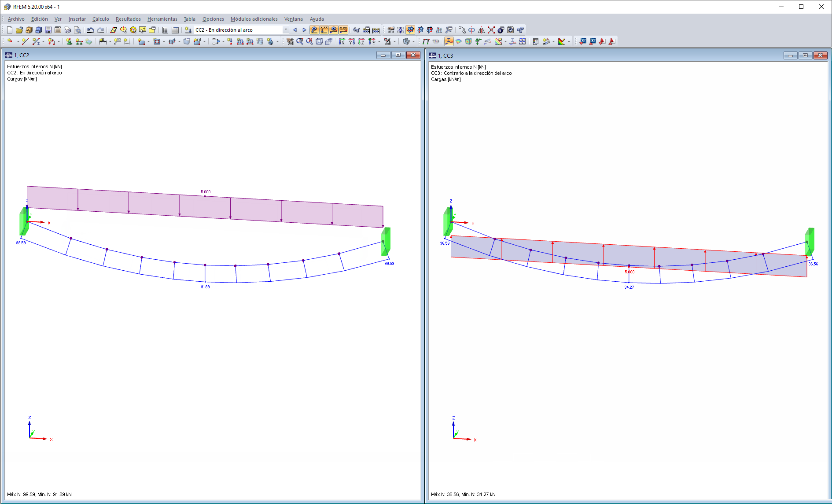
Task: Expand the arc tool dropdown arrow
Action: (59, 41)
